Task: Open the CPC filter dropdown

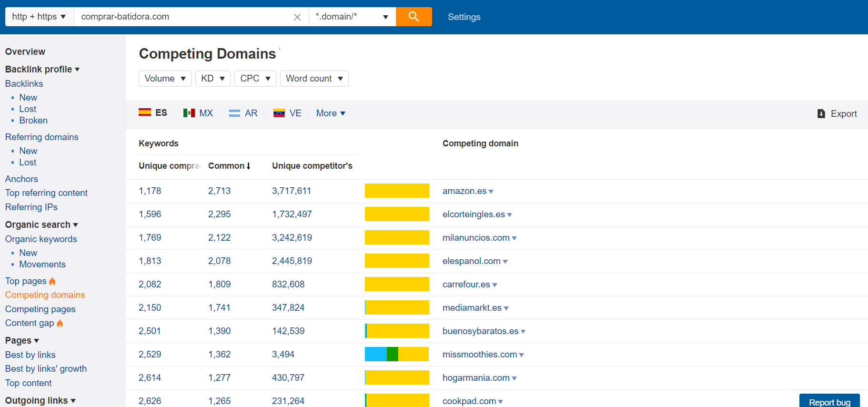Action: [x=255, y=79]
